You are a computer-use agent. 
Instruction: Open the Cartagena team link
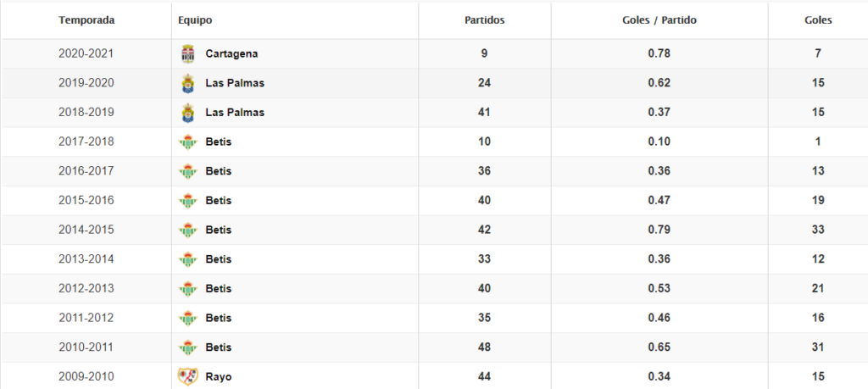click(x=231, y=53)
